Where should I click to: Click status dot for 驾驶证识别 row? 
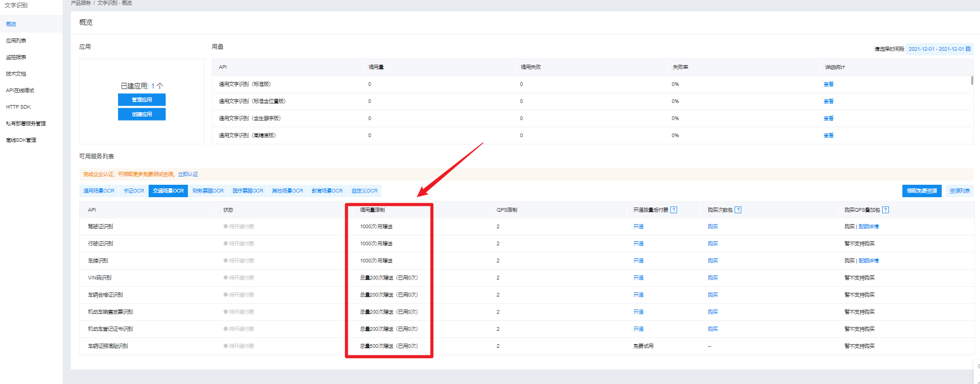(226, 226)
